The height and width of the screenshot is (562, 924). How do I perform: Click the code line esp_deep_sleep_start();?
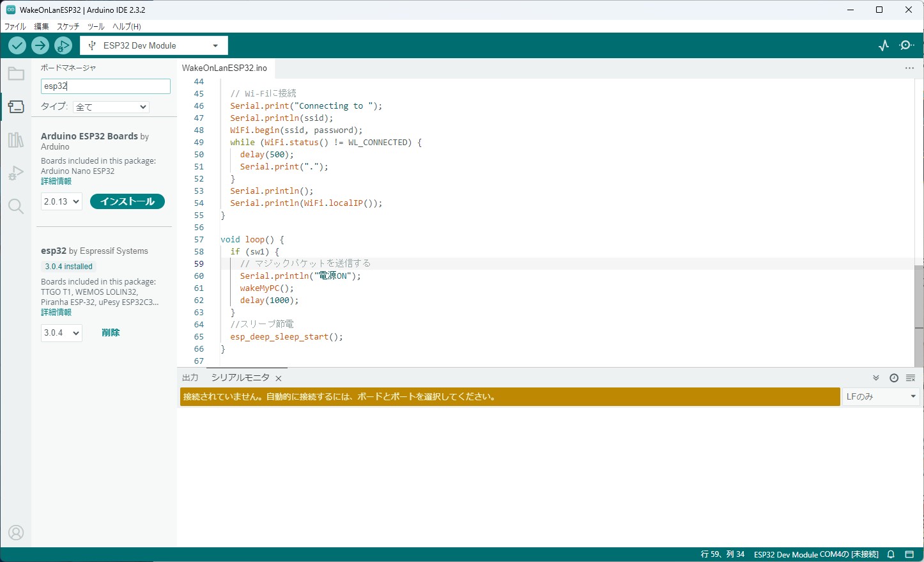286,337
